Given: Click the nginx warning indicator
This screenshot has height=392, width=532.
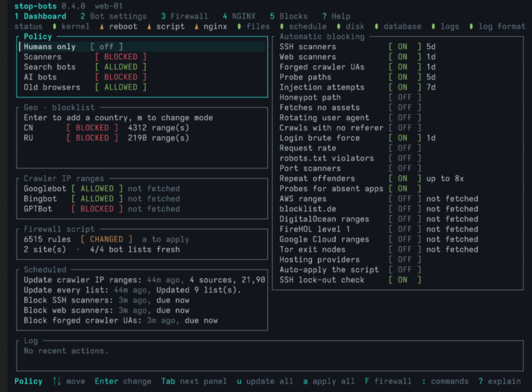Looking at the screenshot, I should click(x=211, y=27).
